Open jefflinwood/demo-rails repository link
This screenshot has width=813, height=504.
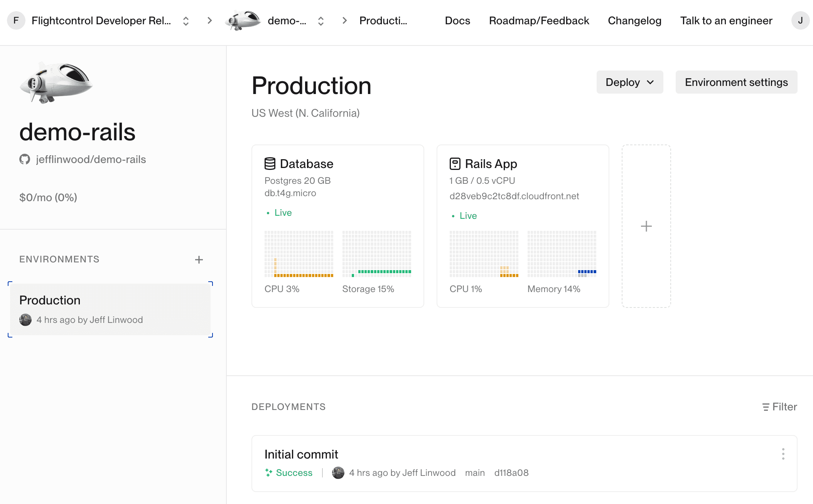click(91, 159)
